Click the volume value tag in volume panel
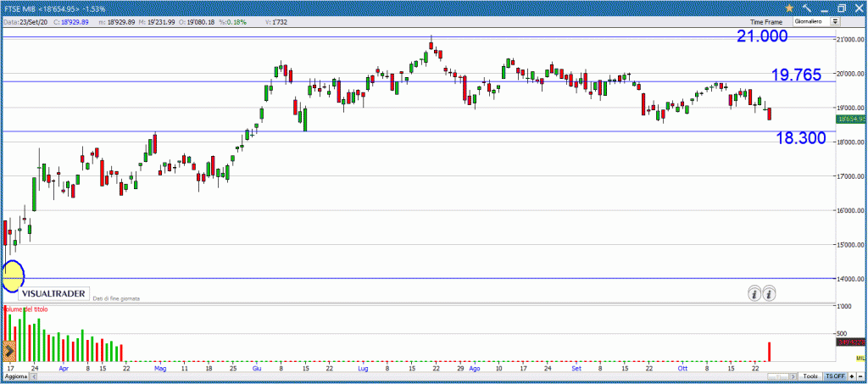 [851, 342]
